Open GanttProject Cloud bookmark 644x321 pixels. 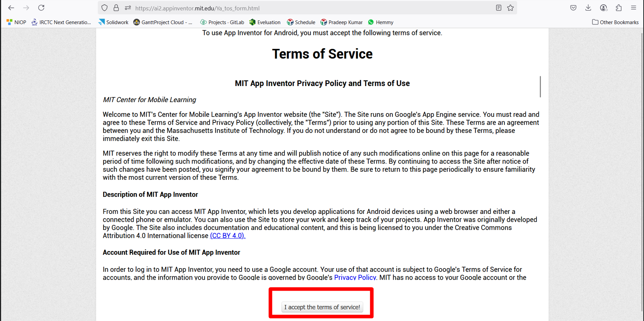pyautogui.click(x=163, y=22)
